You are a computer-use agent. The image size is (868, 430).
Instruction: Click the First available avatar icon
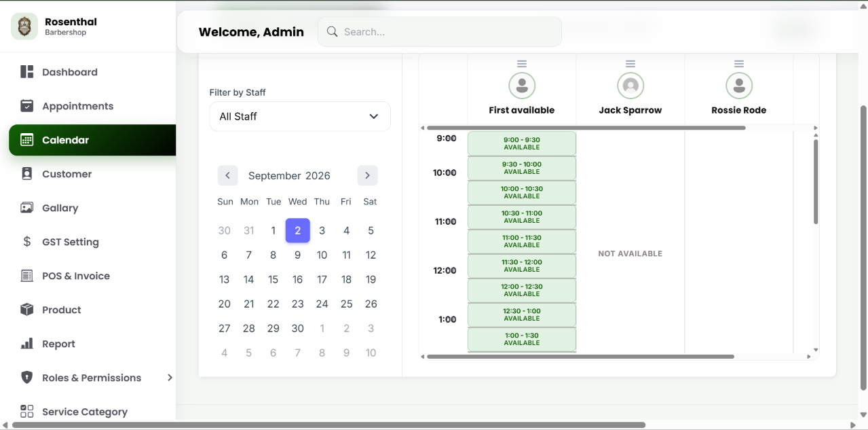tap(522, 86)
